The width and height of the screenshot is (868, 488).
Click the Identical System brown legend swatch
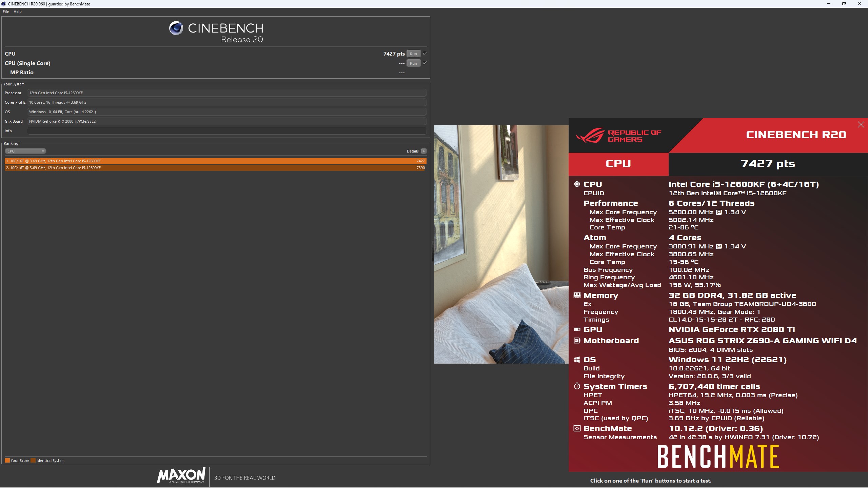click(33, 461)
